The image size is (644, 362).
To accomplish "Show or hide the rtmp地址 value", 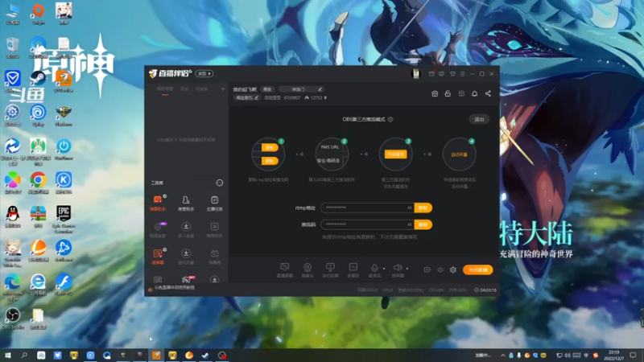I will [x=410, y=208].
